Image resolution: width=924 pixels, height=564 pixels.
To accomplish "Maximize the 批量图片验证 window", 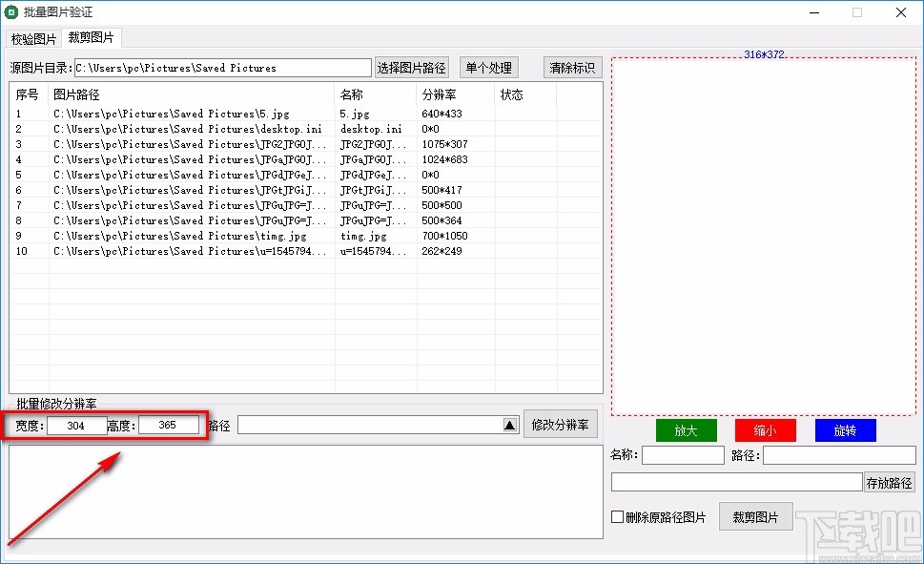I will click(x=857, y=12).
